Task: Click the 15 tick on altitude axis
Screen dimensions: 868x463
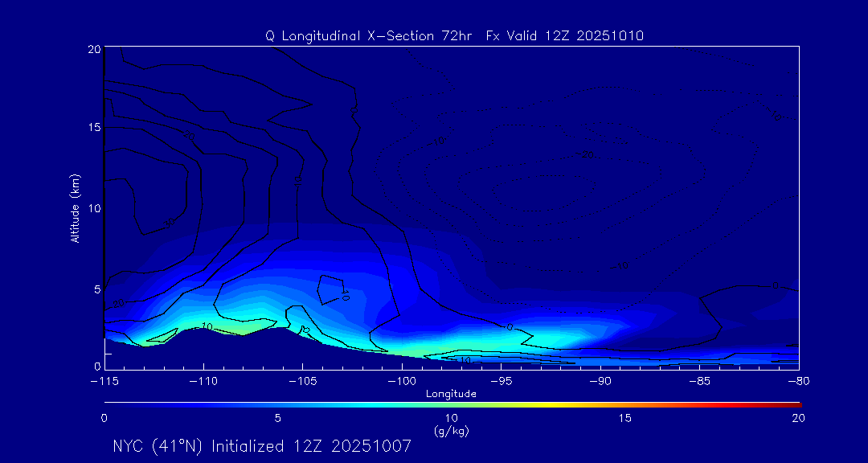Action: [x=92, y=128]
